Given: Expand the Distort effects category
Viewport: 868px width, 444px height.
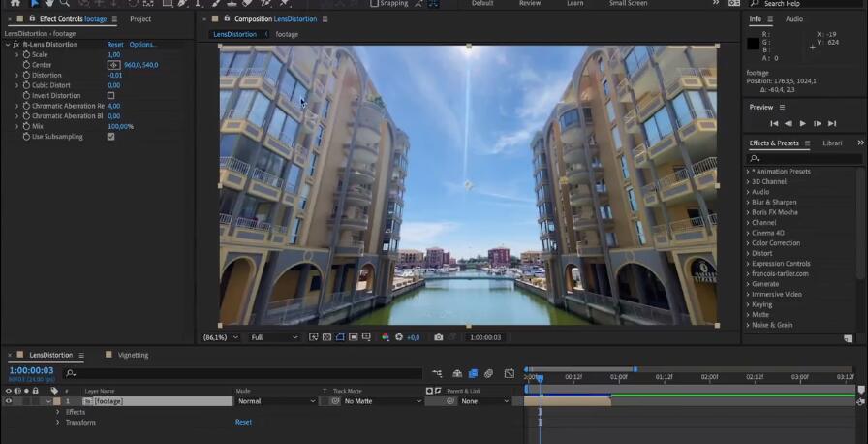Looking at the screenshot, I should click(x=747, y=254).
